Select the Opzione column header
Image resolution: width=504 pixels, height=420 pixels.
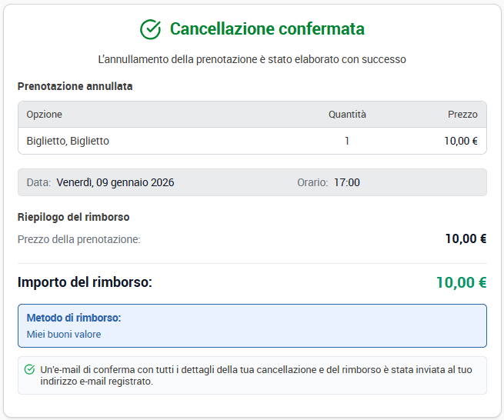45,115
